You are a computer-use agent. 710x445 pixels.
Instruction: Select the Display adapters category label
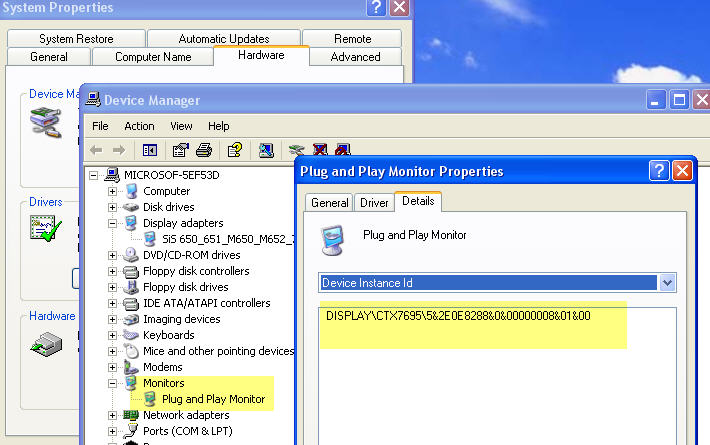coord(183,223)
